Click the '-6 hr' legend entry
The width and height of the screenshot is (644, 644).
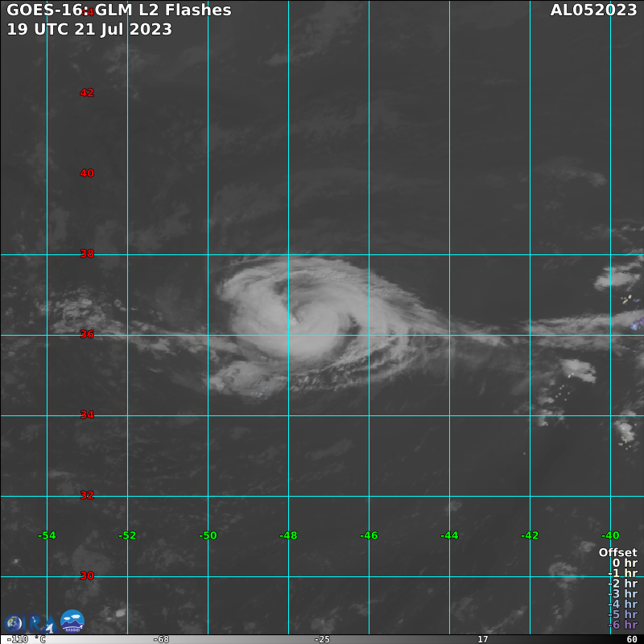coord(622,625)
